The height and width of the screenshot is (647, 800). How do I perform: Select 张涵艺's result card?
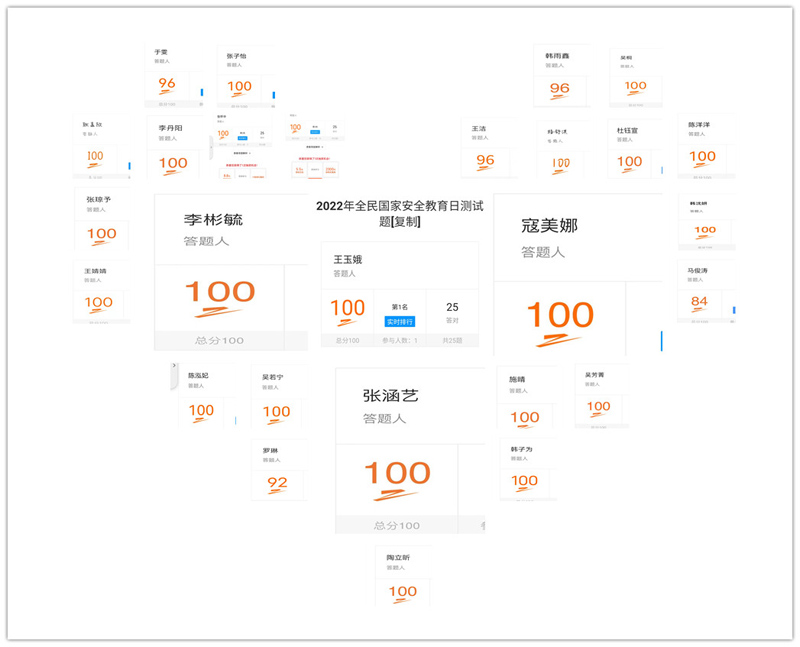397,450
